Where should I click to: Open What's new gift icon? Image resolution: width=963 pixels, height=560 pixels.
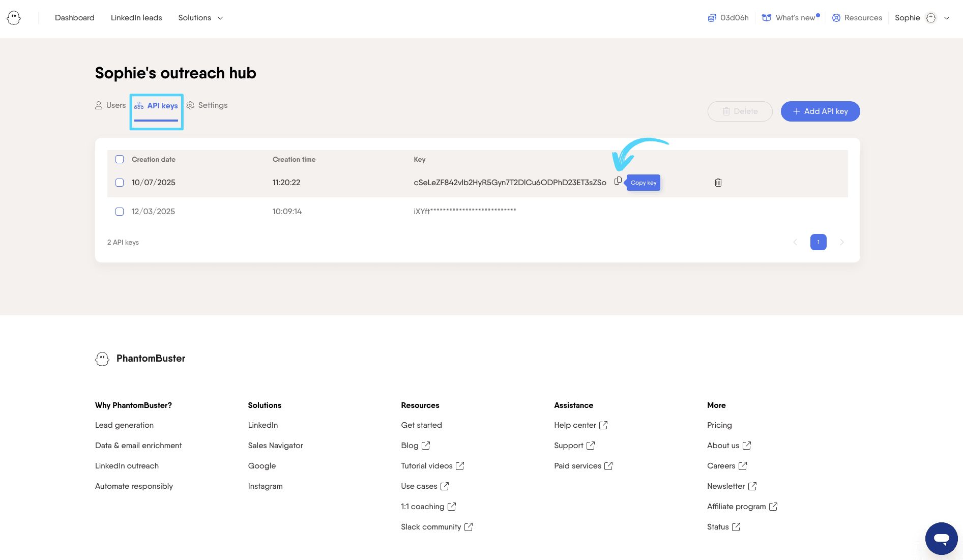(x=766, y=18)
